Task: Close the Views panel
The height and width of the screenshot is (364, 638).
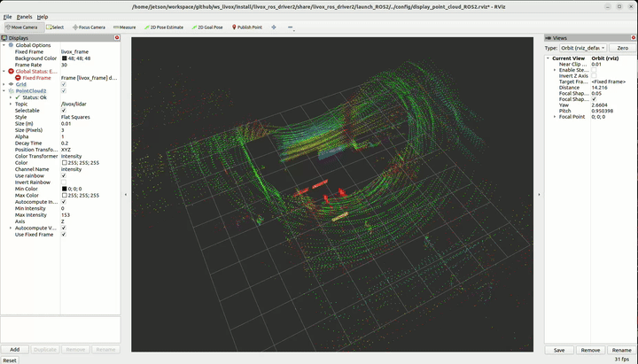Action: [633, 37]
